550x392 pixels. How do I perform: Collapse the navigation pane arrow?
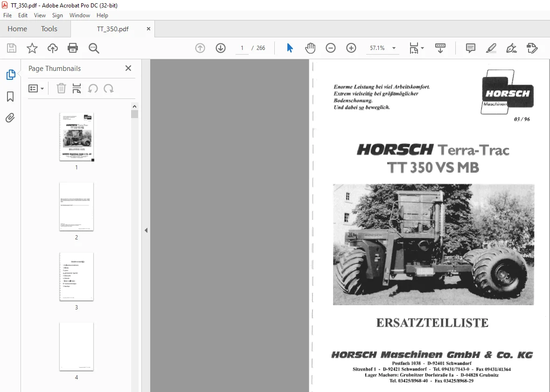(146, 231)
